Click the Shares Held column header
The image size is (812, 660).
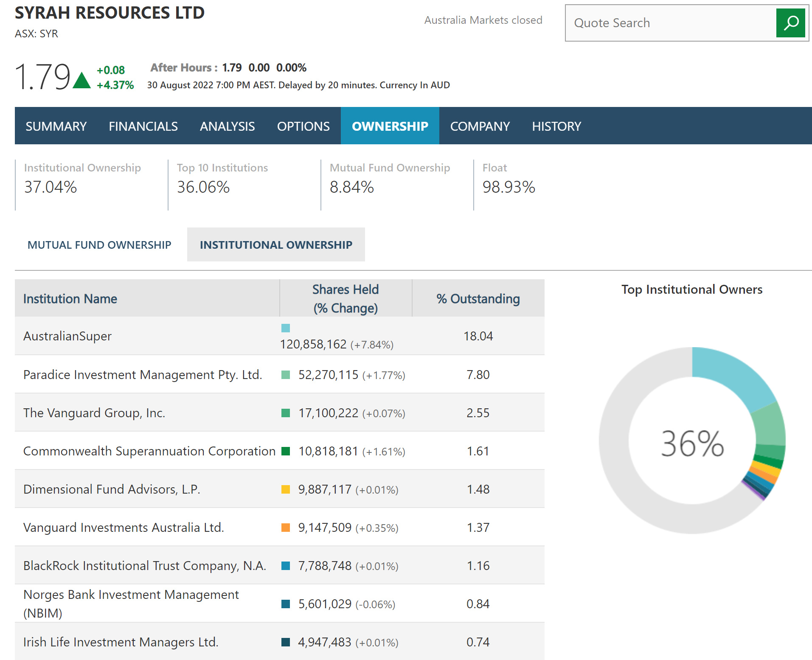click(346, 298)
